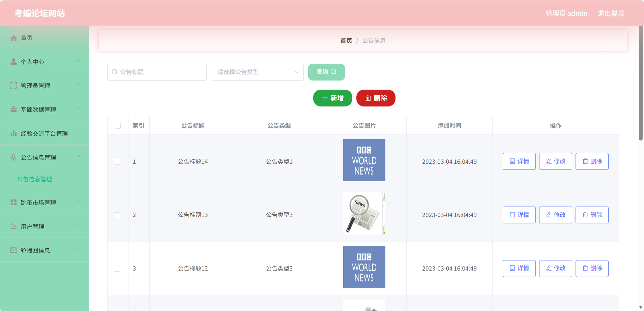Click the bar chart icon beside 经验交流平台管理
The width and height of the screenshot is (644, 311).
(x=13, y=133)
